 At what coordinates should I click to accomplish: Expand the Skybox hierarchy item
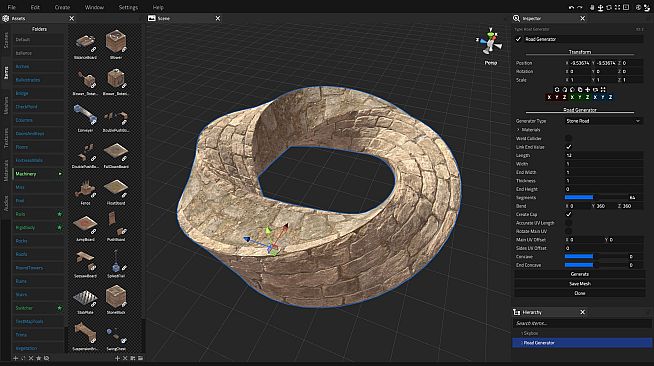(x=522, y=333)
